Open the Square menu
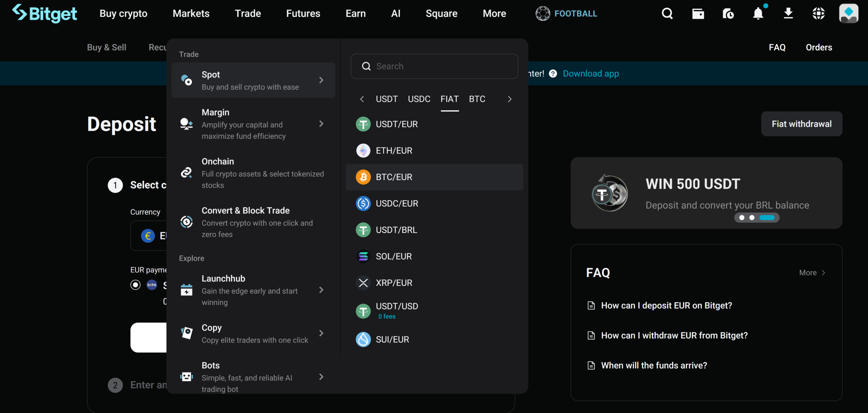Viewport: 868px width, 413px height. point(441,14)
